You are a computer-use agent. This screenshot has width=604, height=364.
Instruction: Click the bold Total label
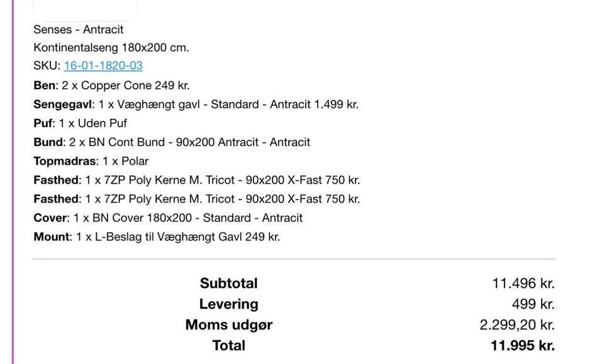point(228,345)
